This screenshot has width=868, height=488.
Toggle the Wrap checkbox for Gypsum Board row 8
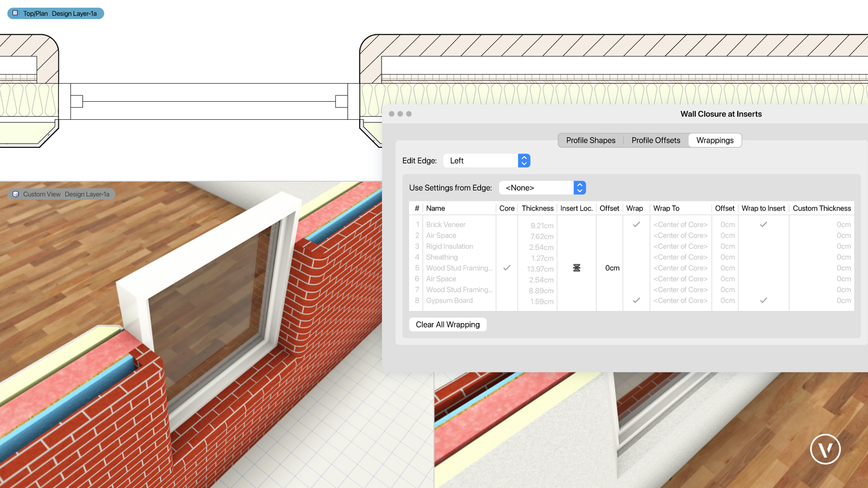pyautogui.click(x=636, y=300)
